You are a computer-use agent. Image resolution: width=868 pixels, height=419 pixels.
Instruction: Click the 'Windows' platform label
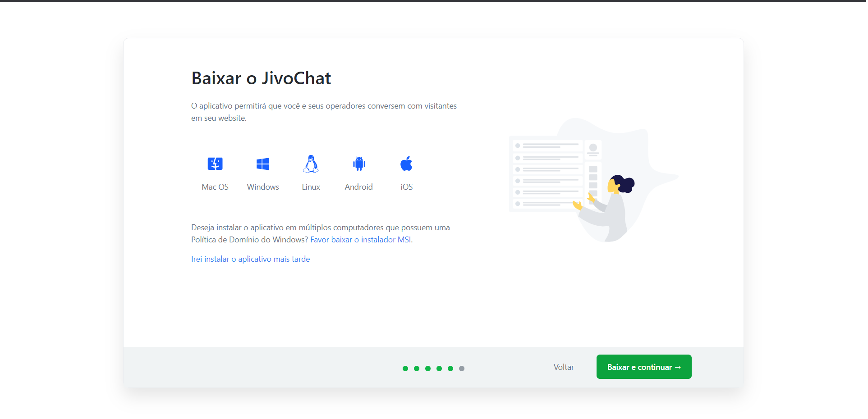tap(263, 187)
